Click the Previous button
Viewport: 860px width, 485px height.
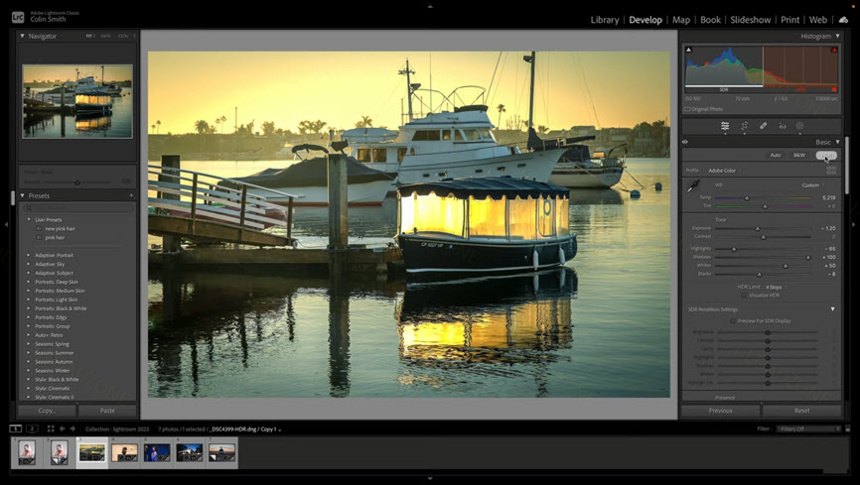tap(720, 410)
